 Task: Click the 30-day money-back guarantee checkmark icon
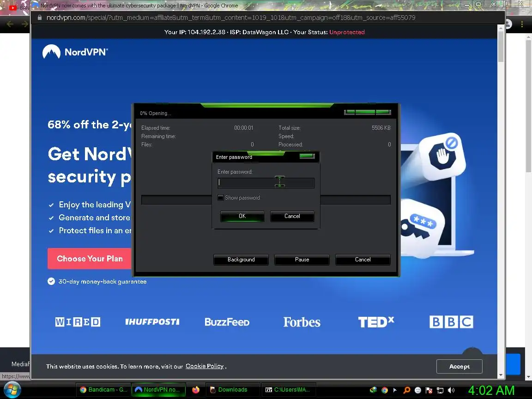[51, 281]
